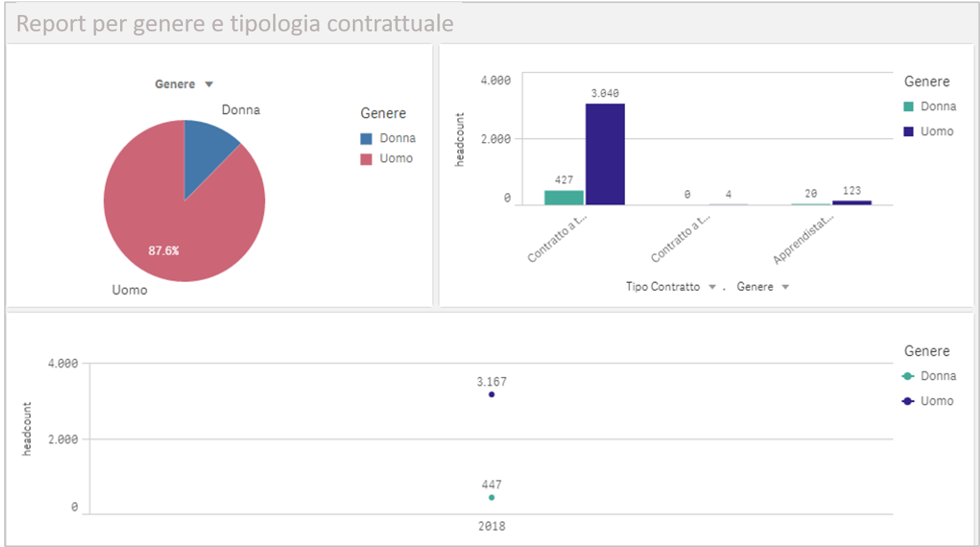Click the Genere legend title of the bar chart
This screenshot has width=980, height=547.
[927, 81]
